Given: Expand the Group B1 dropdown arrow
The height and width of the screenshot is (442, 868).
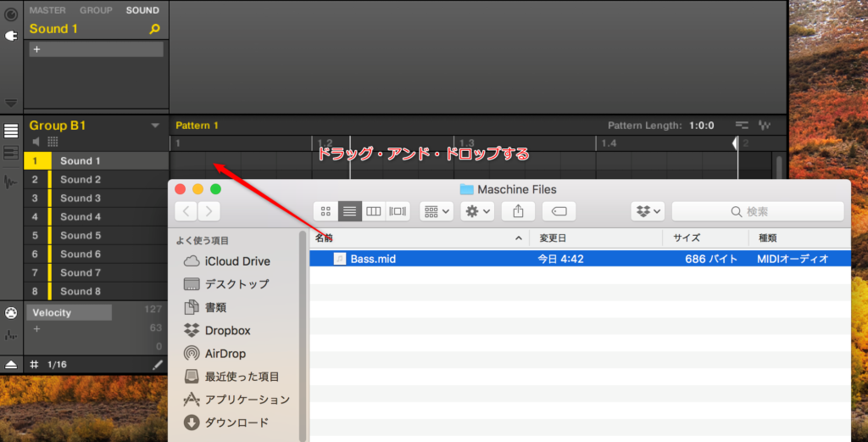Looking at the screenshot, I should point(155,126).
